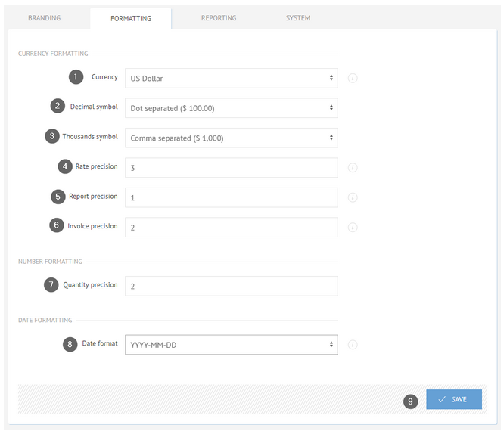
Task: View the Invoice precision info icon
Action: pos(353,227)
